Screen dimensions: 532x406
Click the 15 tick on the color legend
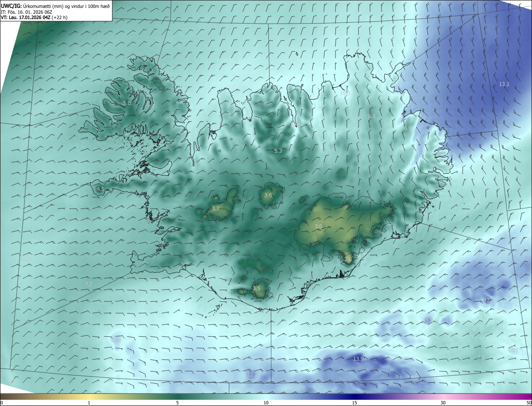point(355,403)
